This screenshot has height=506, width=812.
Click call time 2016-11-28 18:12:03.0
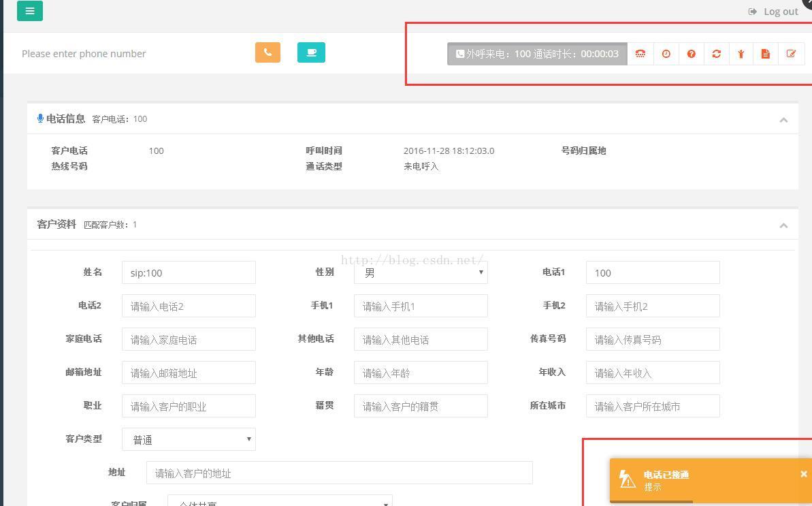pyautogui.click(x=449, y=151)
